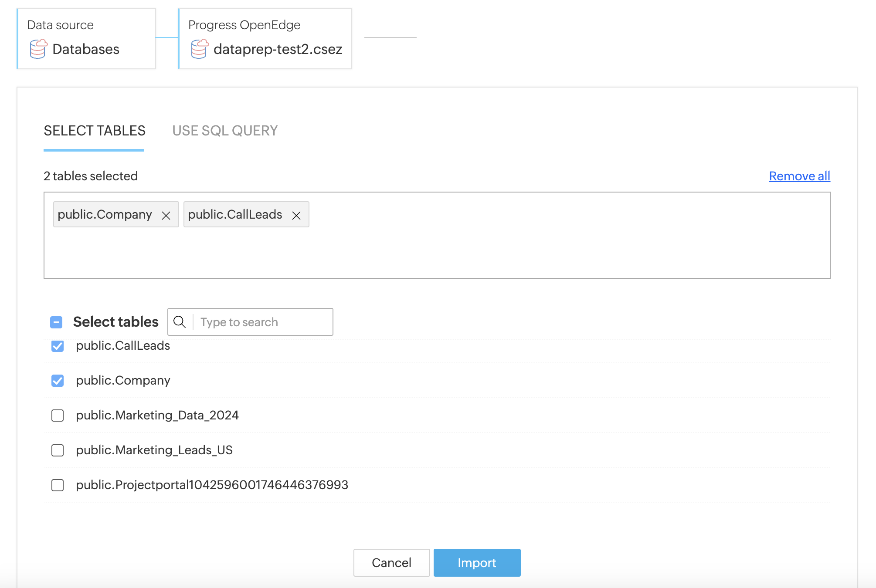The image size is (876, 588).
Task: Uncheck the public.CallLeads checkbox
Action: (58, 346)
